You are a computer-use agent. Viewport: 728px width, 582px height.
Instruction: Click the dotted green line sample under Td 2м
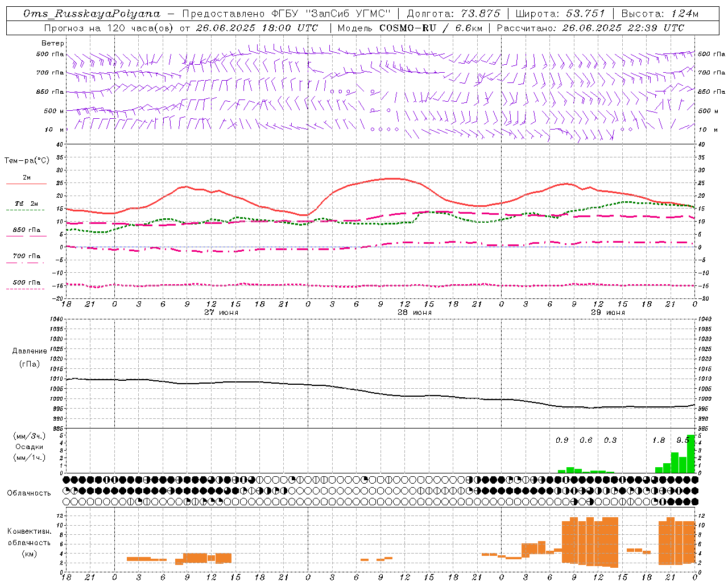25,210
